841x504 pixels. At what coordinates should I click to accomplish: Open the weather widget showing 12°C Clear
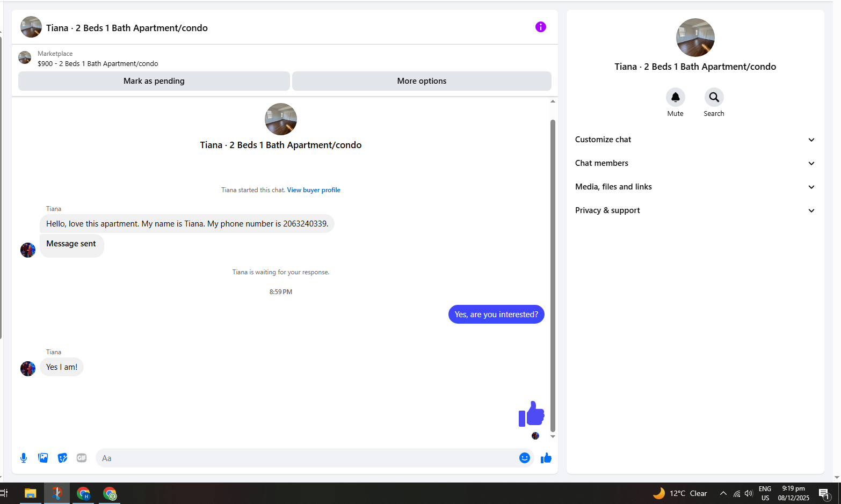680,493
